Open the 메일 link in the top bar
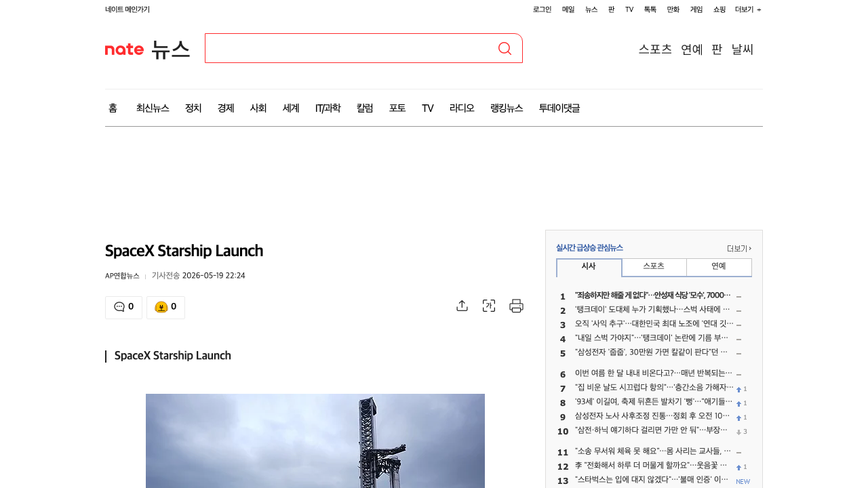This screenshot has width=868, height=488. point(568,9)
